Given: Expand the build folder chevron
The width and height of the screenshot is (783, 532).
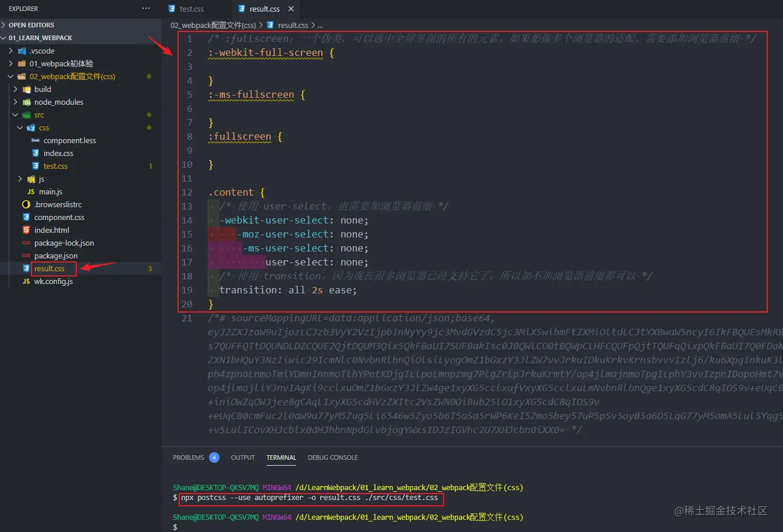Looking at the screenshot, I should click(x=16, y=89).
